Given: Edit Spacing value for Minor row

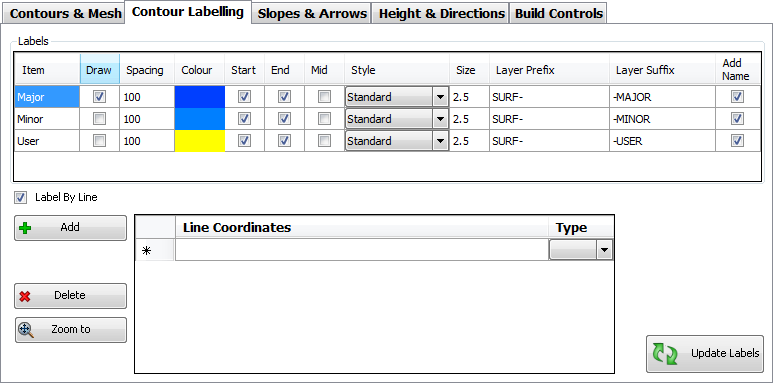Looking at the screenshot, I should 147,119.
